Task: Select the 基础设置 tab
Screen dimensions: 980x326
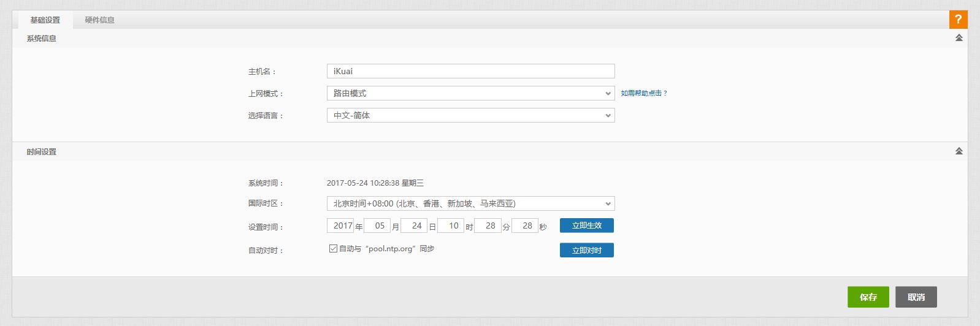Action: click(x=45, y=20)
